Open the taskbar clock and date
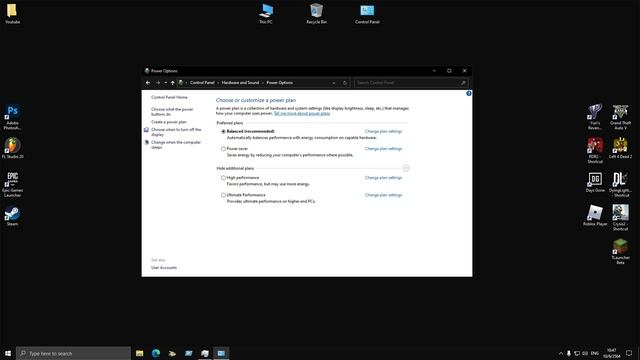Image resolution: width=640 pixels, height=360 pixels. click(x=611, y=353)
